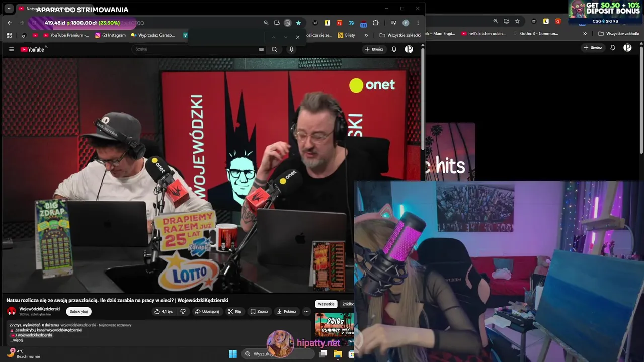Open the Bilety bookmark
Viewport: 644px width, 362px height.
[x=346, y=35]
